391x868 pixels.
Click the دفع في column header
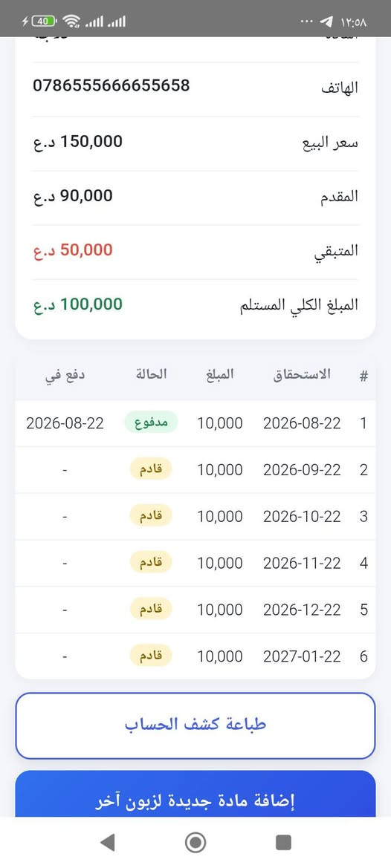point(65,375)
